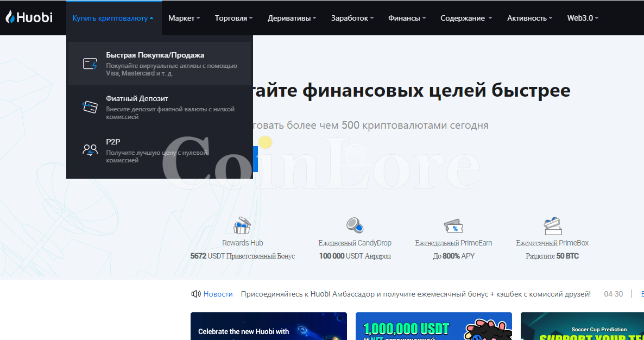
Task: Collapse the Купить криптовалюту dropdown menu
Action: point(113,18)
